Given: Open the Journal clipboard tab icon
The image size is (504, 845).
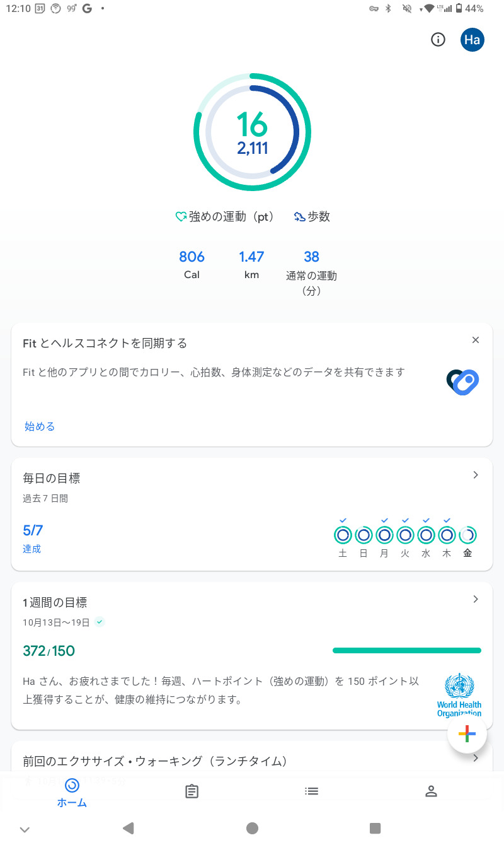Looking at the screenshot, I should point(192,791).
